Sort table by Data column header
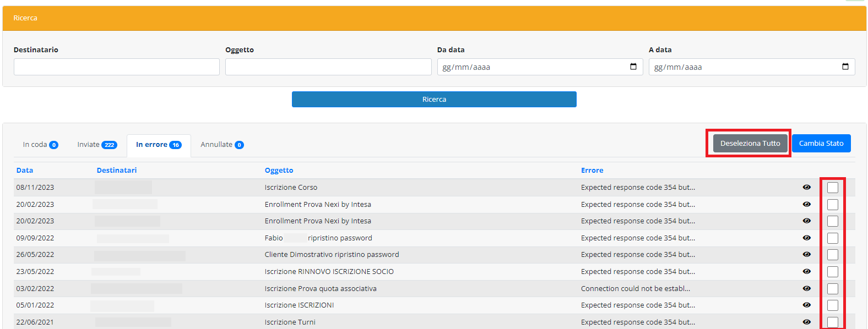868x329 pixels. (25, 171)
